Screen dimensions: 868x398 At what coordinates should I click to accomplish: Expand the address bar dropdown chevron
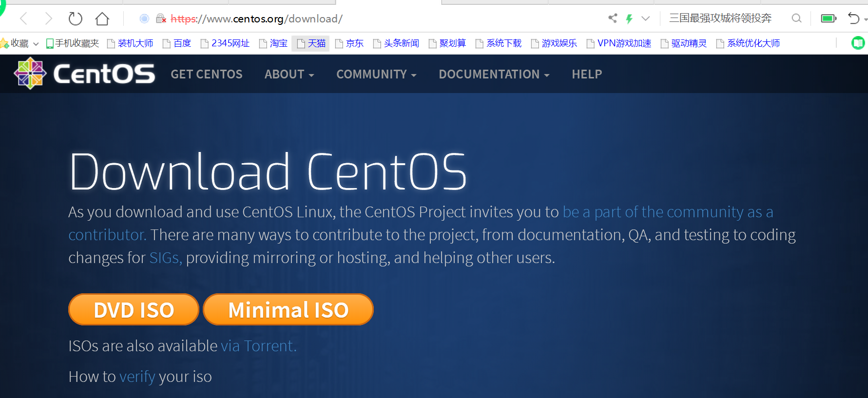coord(645,19)
